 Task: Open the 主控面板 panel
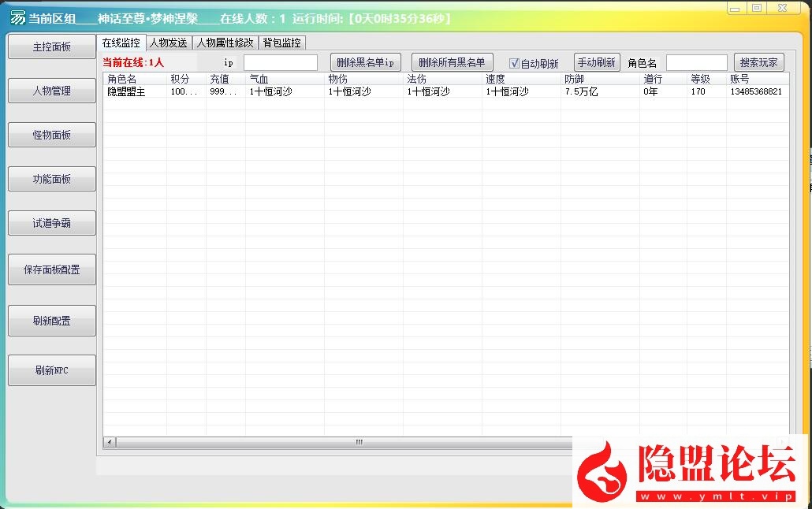[51, 47]
